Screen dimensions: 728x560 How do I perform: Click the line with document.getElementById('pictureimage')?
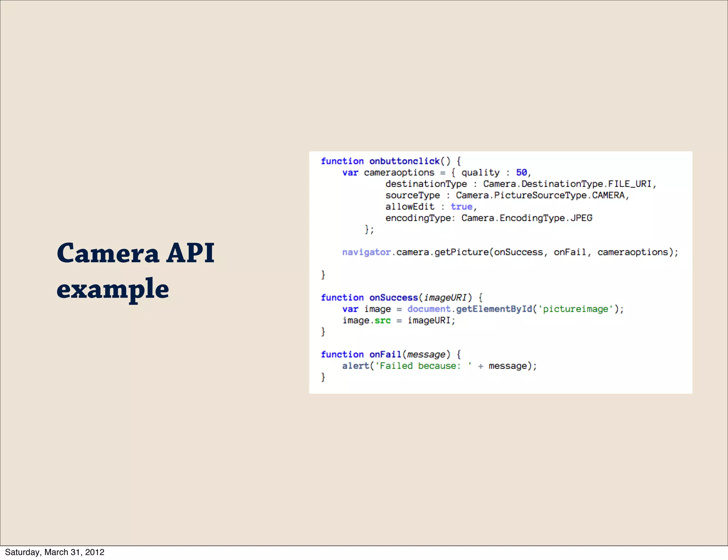pyautogui.click(x=483, y=309)
